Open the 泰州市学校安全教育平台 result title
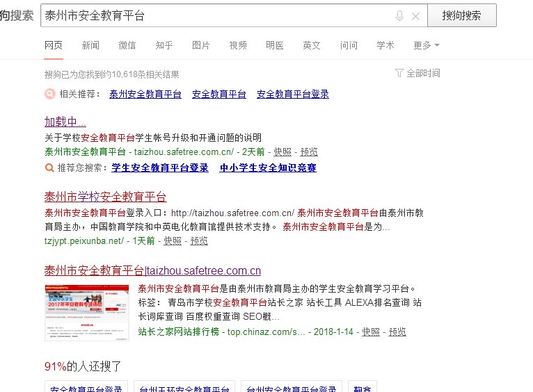533x392 pixels. pyautogui.click(x=105, y=197)
